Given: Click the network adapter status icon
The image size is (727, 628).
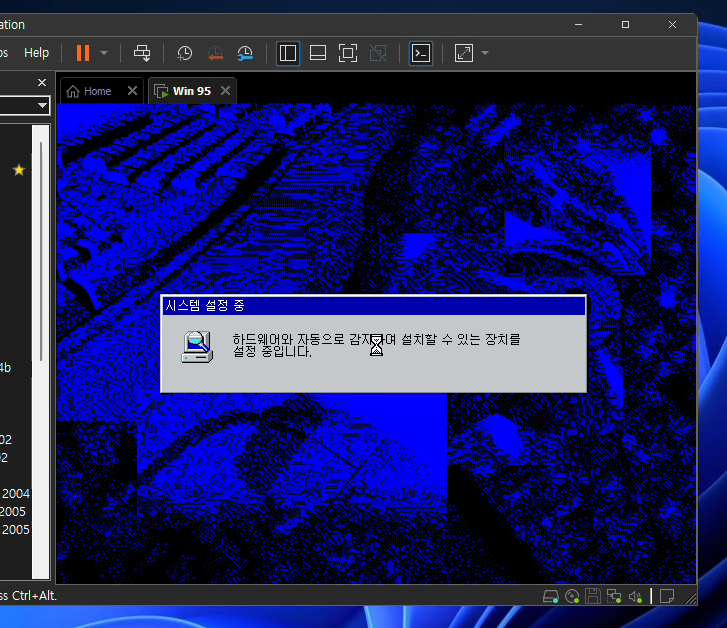Looking at the screenshot, I should (x=614, y=596).
